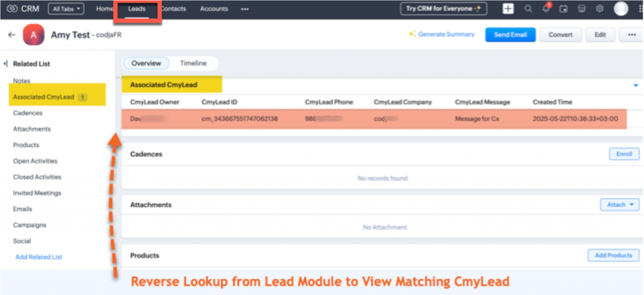Go to the Contacts module tab
644x295 pixels.
point(175,9)
